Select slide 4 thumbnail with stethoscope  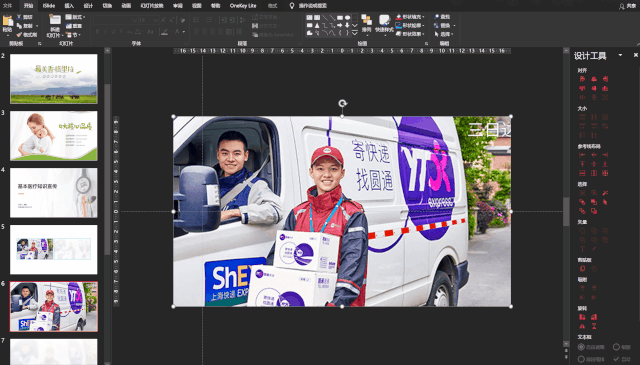54,193
